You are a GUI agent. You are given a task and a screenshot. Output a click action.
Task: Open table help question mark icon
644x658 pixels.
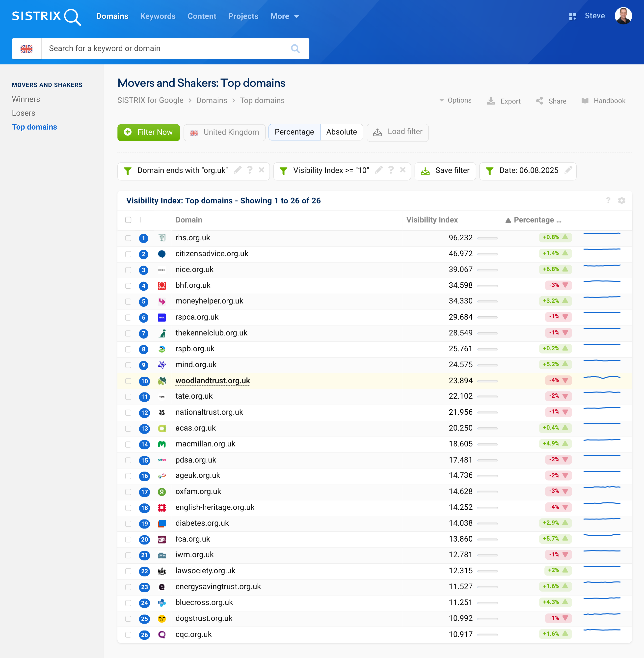tap(608, 200)
